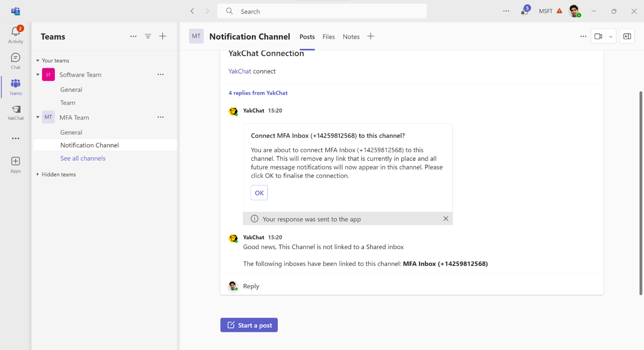Click the MFA Inbox (+14259812568) bold text

coord(445,264)
